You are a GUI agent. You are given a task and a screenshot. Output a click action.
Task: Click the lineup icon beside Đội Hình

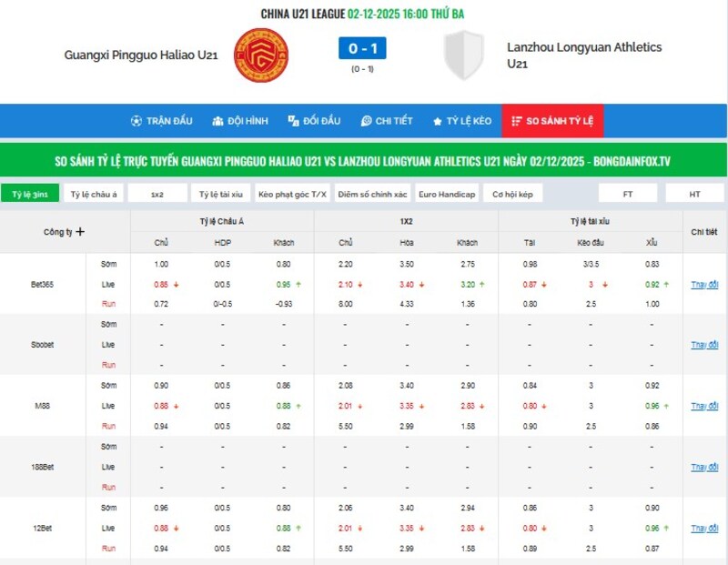click(x=218, y=121)
